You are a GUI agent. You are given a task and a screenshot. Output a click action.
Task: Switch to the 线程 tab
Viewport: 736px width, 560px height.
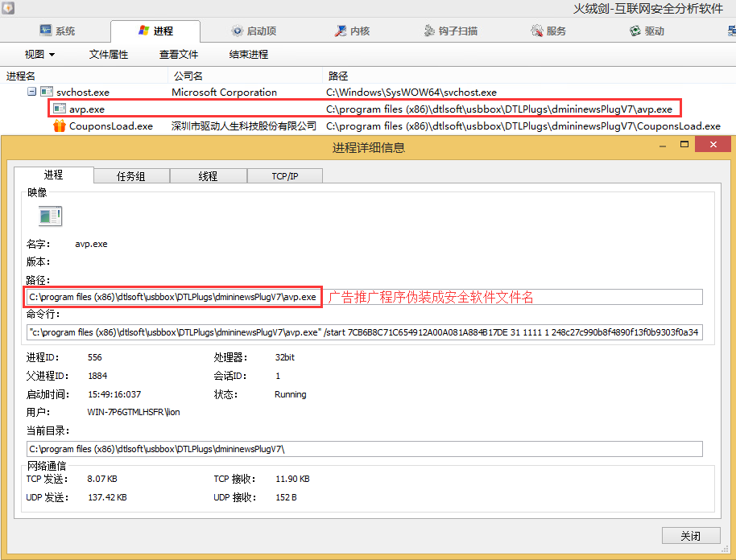coord(208,176)
